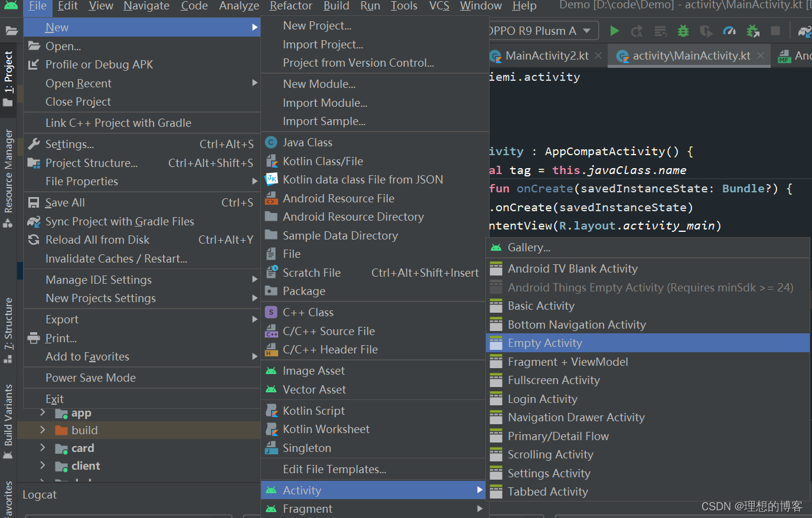Viewport: 812px width, 518px height.
Task: Click the Reload All from Disk icon
Action: (x=34, y=240)
